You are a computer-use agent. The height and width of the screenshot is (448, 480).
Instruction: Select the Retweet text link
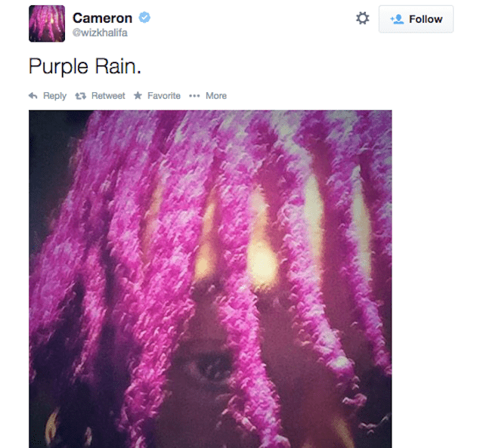108,96
